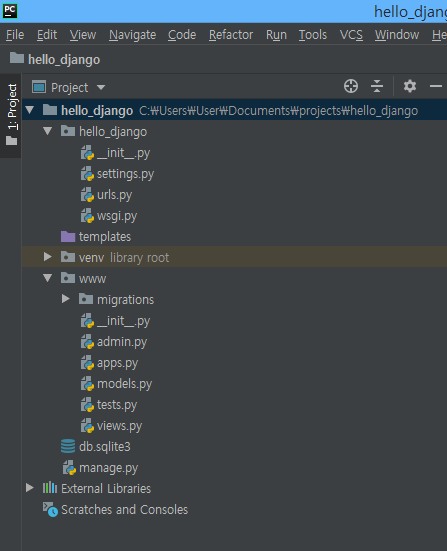The image size is (447, 551).
Task: Click the admin.py Python file icon
Action: [87, 342]
